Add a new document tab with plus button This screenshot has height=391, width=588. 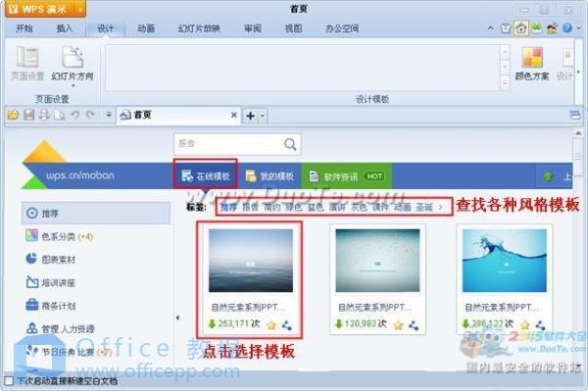tap(251, 116)
